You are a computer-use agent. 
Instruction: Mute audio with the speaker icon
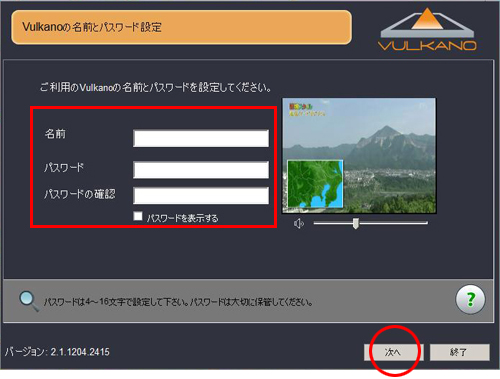[x=298, y=223]
